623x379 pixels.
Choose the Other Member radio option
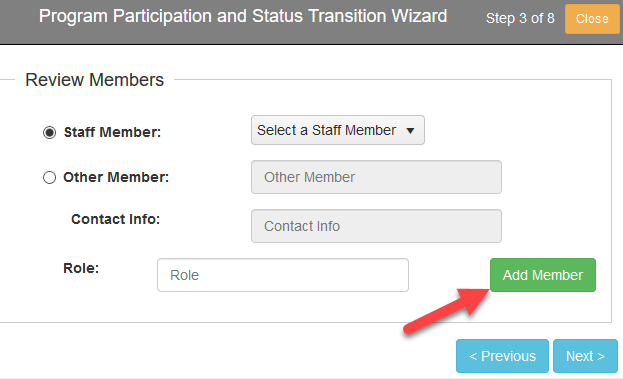[49, 177]
